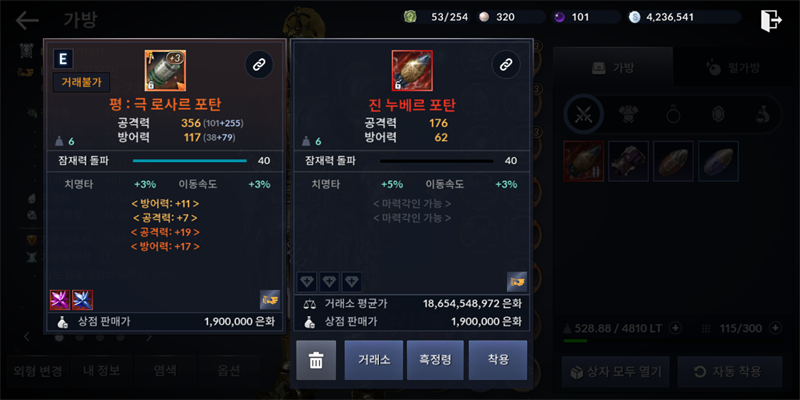Click the 흑정령 button
Screen dimensions: 800x400
(x=435, y=360)
